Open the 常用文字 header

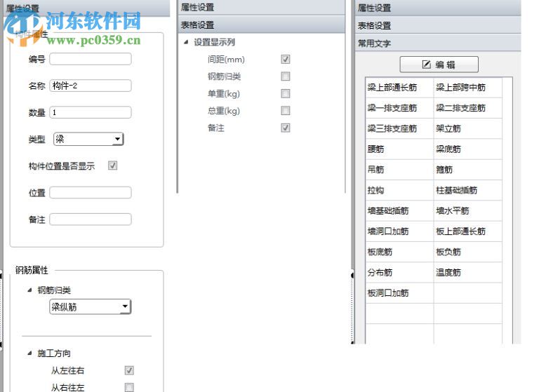438,43
